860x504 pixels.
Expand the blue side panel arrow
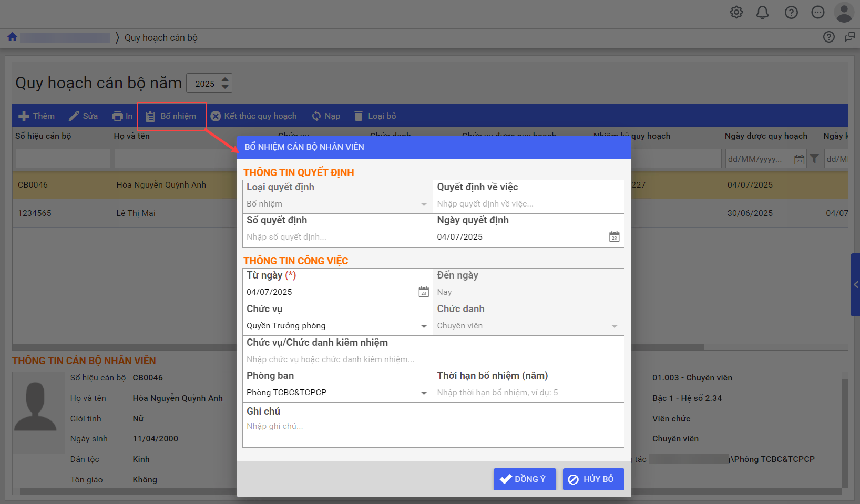[855, 285]
